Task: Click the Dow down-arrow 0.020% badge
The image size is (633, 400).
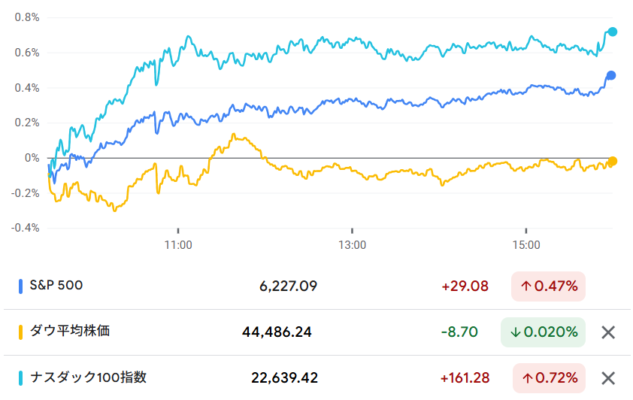Action: (543, 332)
